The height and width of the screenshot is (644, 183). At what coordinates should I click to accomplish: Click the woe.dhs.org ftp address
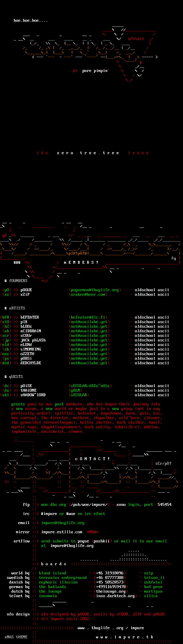coord(53,504)
